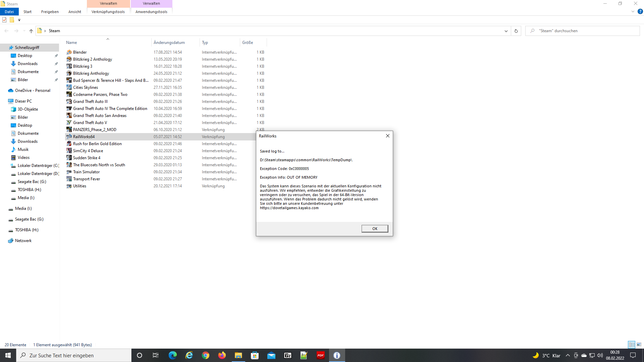
Task: Open the PDF app from the taskbar
Action: point(321,355)
